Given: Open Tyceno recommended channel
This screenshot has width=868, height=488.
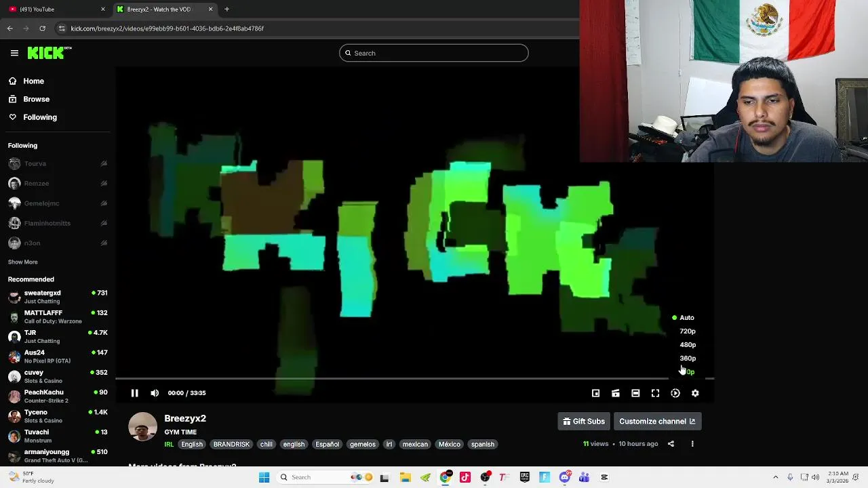Looking at the screenshot, I should (58, 416).
